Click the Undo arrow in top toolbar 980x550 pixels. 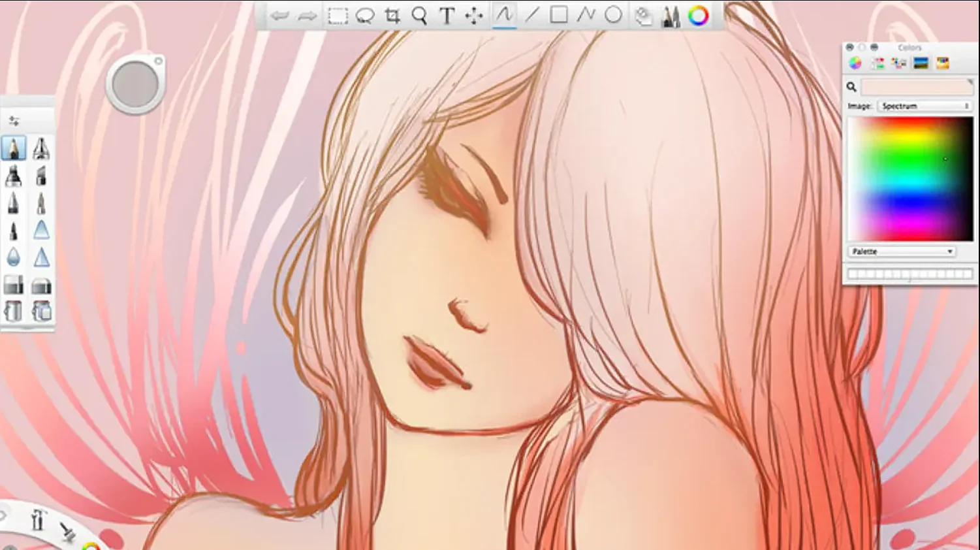click(x=279, y=16)
